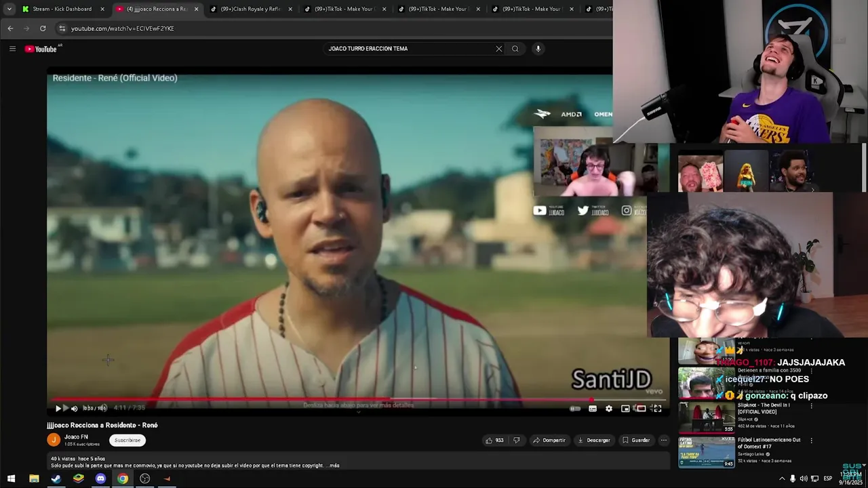Select the jjjjoaco Recciona tab
The height and width of the screenshot is (488, 868).
[156, 9]
